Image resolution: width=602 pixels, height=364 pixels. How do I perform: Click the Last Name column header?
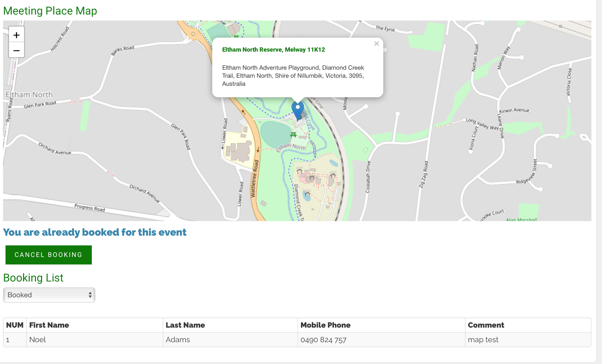(x=185, y=325)
